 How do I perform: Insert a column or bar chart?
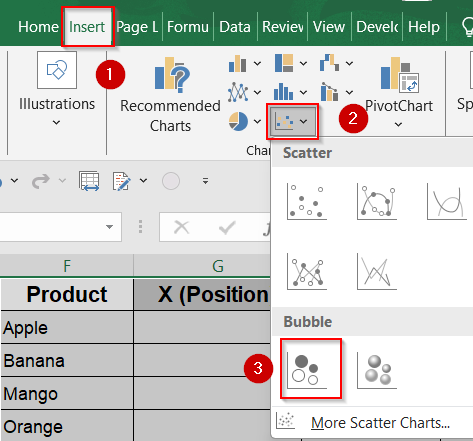(x=238, y=63)
